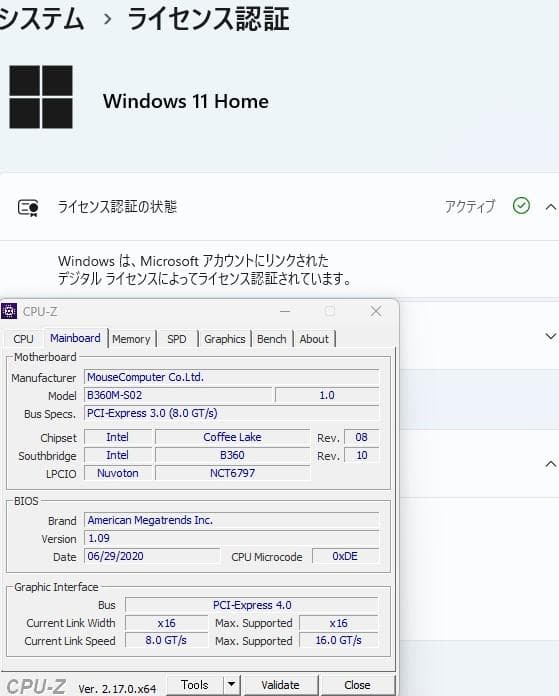The image size is (559, 696).
Task: Click the Ver. 2.17.0.x64 version label
Action: (117, 688)
